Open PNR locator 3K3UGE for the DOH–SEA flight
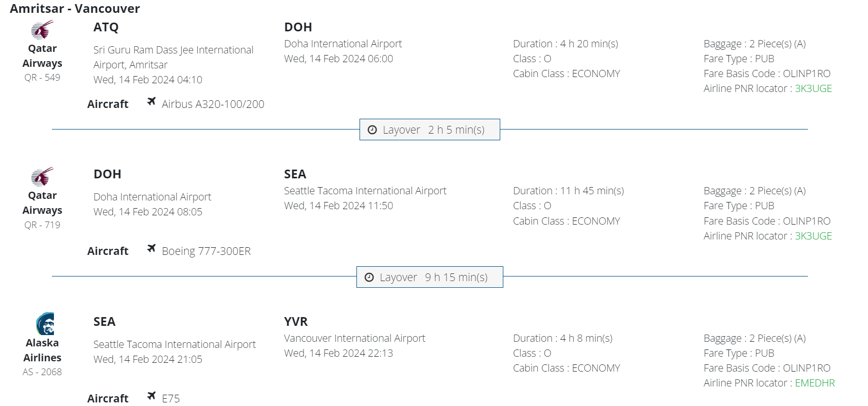Screen dimensions: 868x406 pos(813,236)
